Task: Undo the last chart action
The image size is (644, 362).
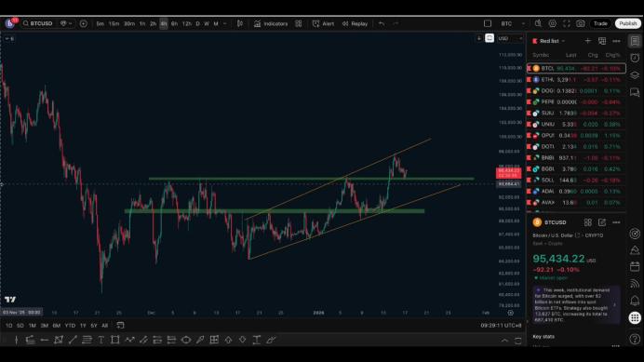Action: tap(382, 24)
